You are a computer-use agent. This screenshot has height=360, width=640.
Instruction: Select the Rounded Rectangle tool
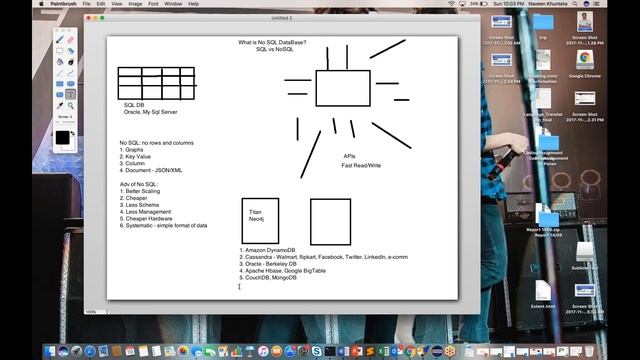point(60,95)
